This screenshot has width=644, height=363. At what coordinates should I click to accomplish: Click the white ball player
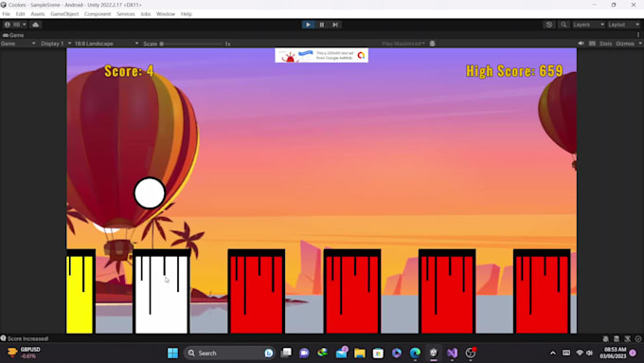click(150, 192)
